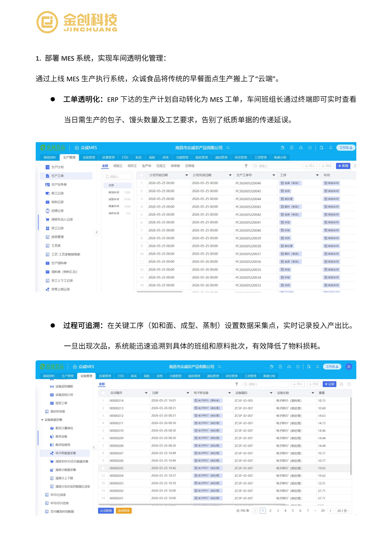The height and width of the screenshot is (555, 392).
Task: Click the 周转车出入记录 cart icon
Action: point(47,220)
